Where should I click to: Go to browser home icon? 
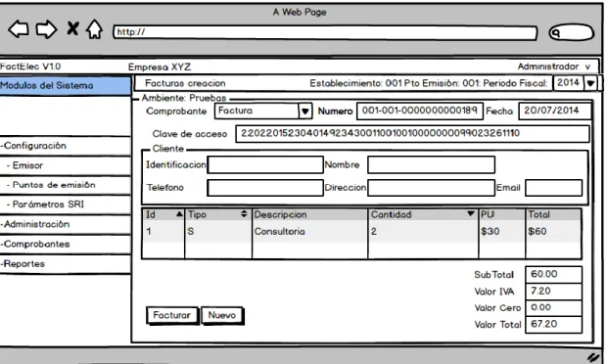click(x=94, y=29)
